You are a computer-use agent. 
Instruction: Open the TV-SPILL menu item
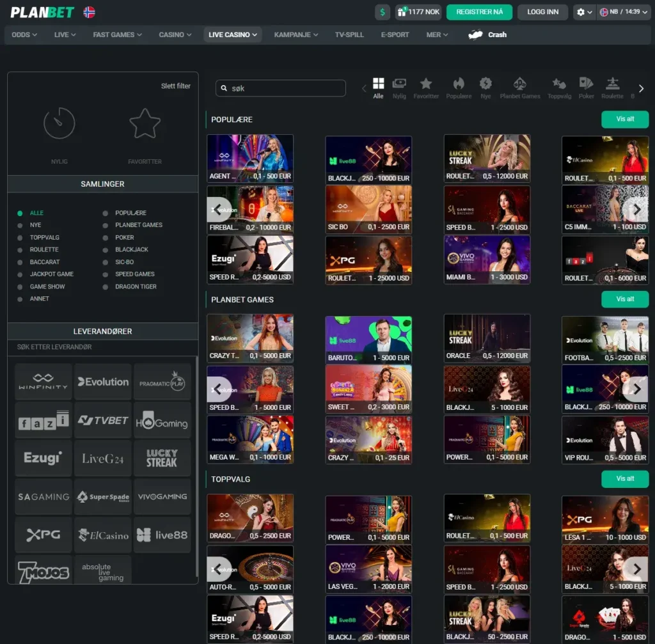[x=349, y=35]
